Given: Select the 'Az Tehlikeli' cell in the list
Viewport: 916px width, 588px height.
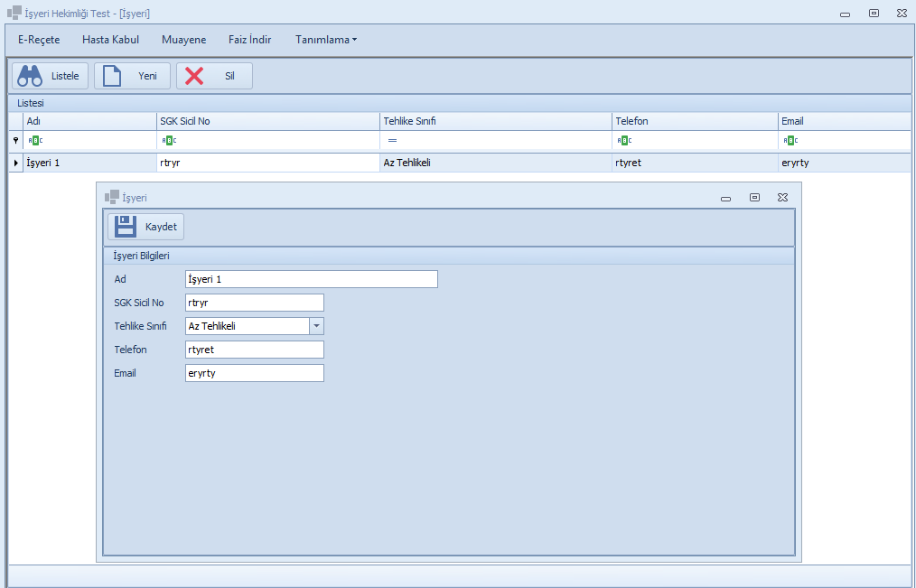Looking at the screenshot, I should coord(496,163).
